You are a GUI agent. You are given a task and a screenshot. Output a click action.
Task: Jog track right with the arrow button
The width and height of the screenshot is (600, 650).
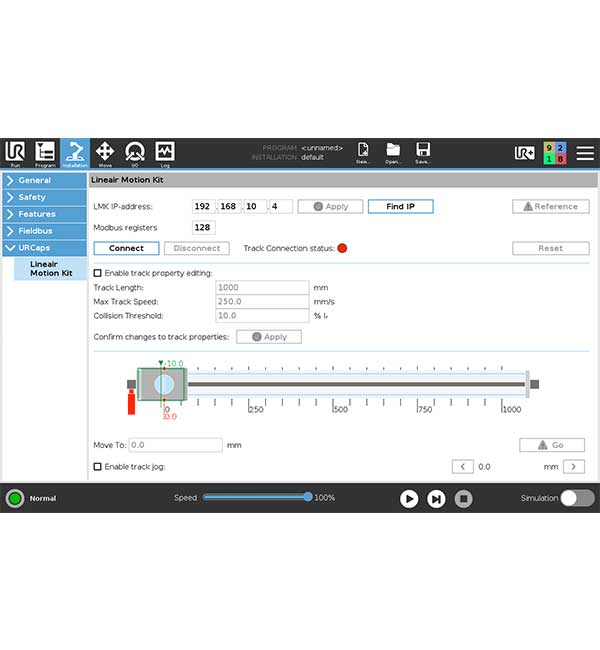pos(574,467)
